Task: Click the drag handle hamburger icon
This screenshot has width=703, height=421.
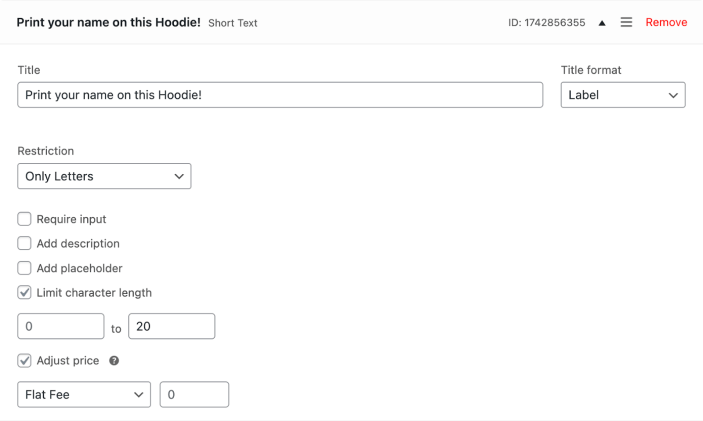Action: point(626,22)
